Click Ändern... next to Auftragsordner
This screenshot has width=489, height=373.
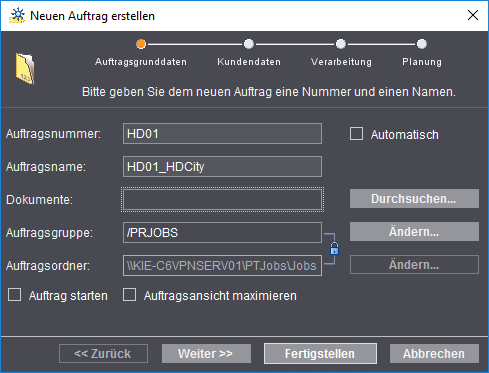point(414,265)
